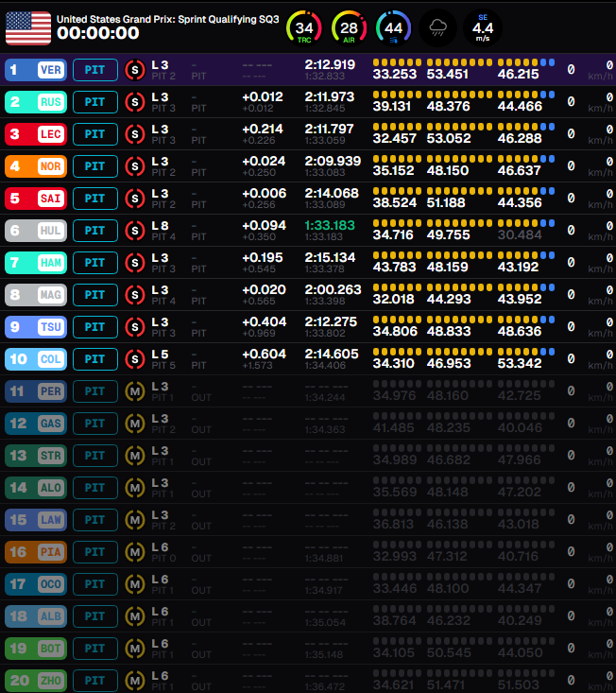The width and height of the screenshot is (616, 693).
Task: Click the soft tyre icon in LEC row
Action: (135, 134)
